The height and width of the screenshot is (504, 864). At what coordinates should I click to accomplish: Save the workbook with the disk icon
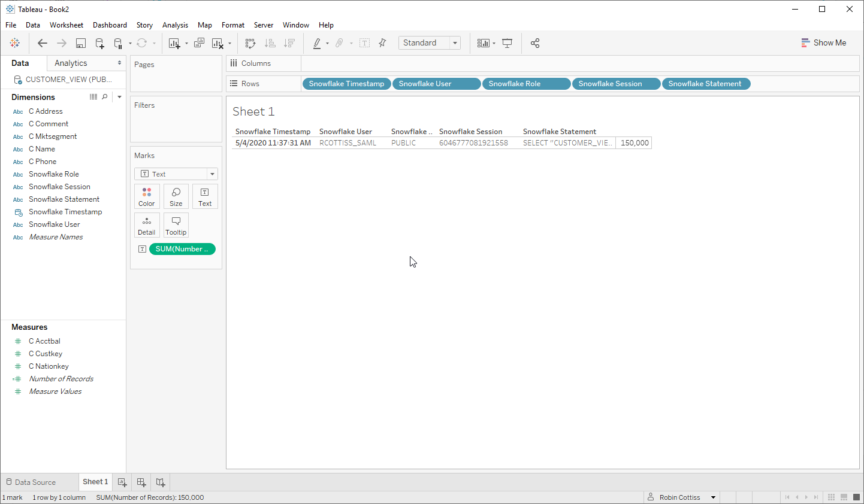point(81,43)
